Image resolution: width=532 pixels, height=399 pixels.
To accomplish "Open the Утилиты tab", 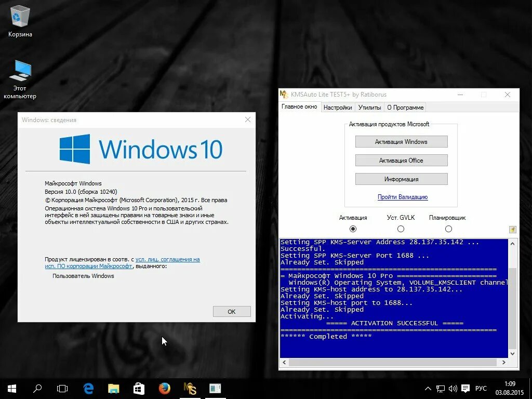I will coord(369,108).
